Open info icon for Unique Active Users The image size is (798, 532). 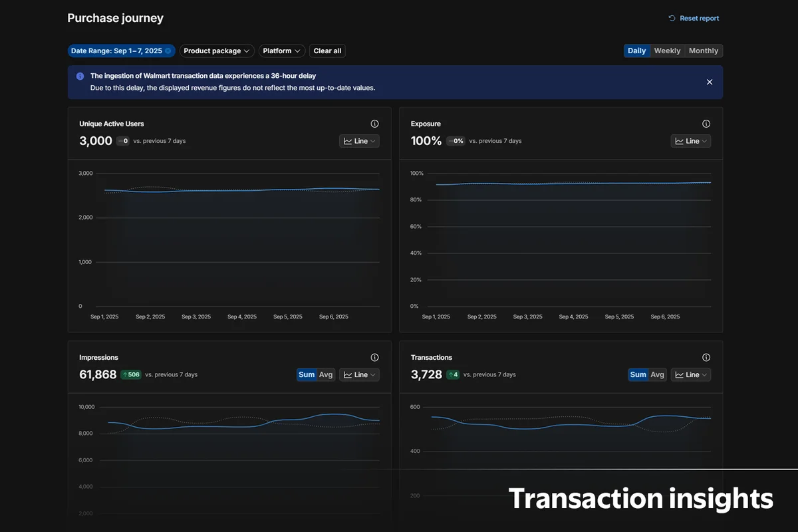(x=374, y=124)
